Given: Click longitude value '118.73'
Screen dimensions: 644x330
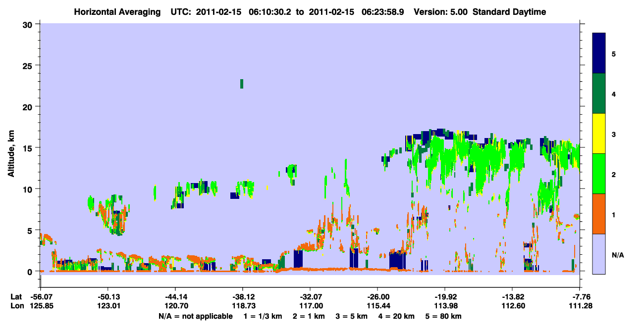Looking at the screenshot, I should point(243,306).
